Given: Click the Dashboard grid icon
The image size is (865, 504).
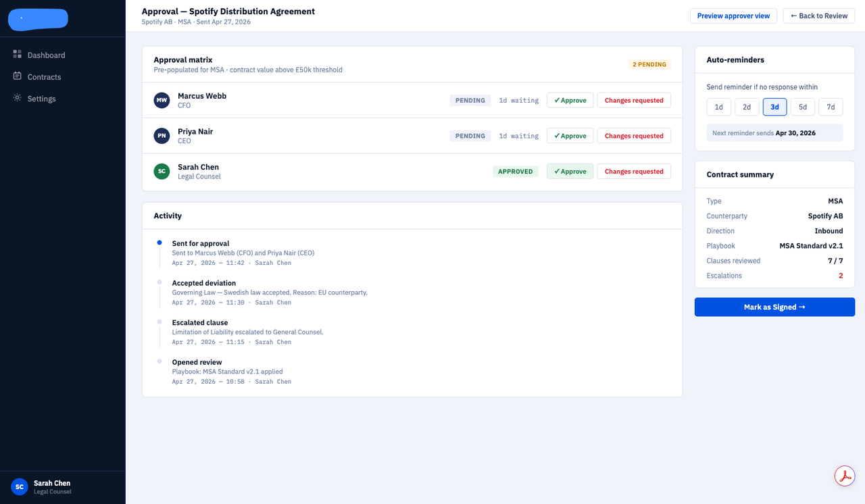Looking at the screenshot, I should coord(18,54).
